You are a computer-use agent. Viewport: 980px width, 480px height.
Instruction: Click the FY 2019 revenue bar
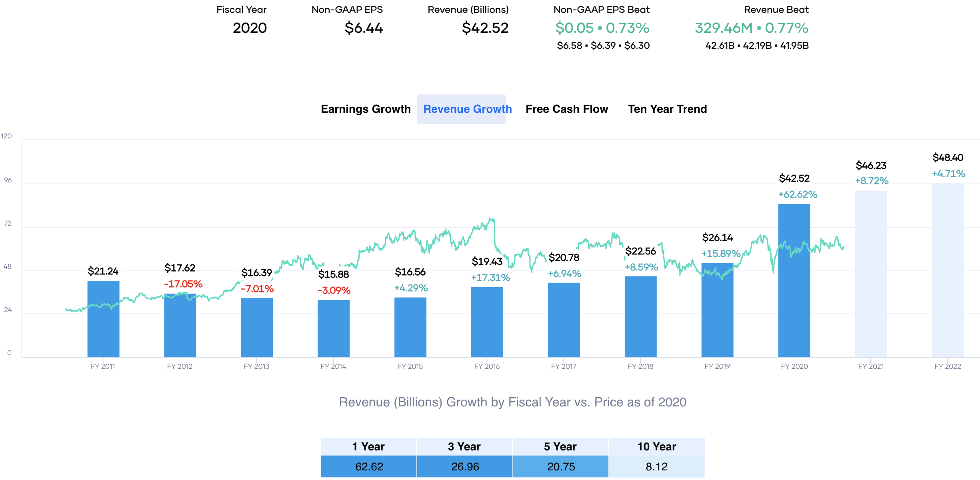click(x=718, y=310)
